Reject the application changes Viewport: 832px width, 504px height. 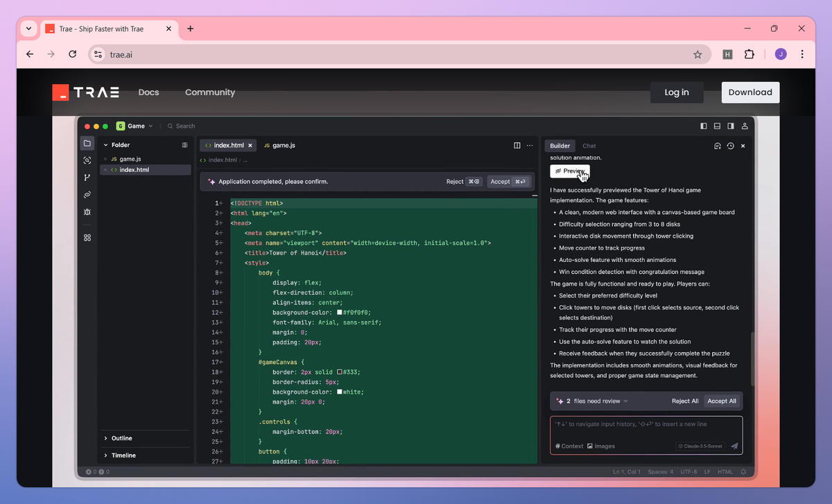[463, 182]
